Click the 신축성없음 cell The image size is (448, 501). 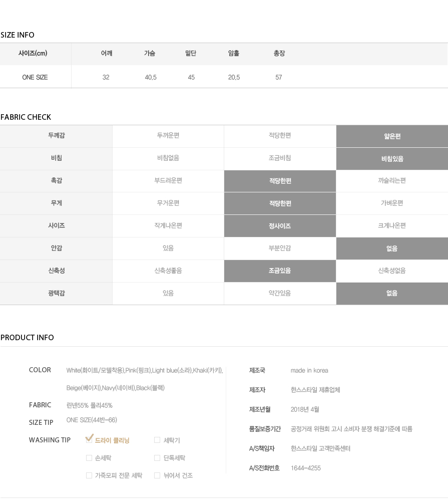click(x=392, y=271)
